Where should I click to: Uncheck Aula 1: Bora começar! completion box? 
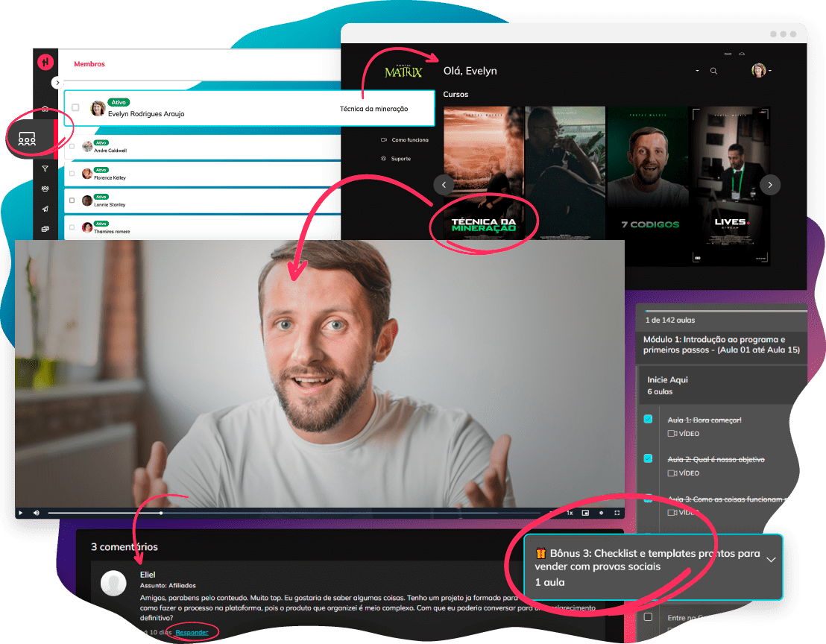pyautogui.click(x=648, y=419)
